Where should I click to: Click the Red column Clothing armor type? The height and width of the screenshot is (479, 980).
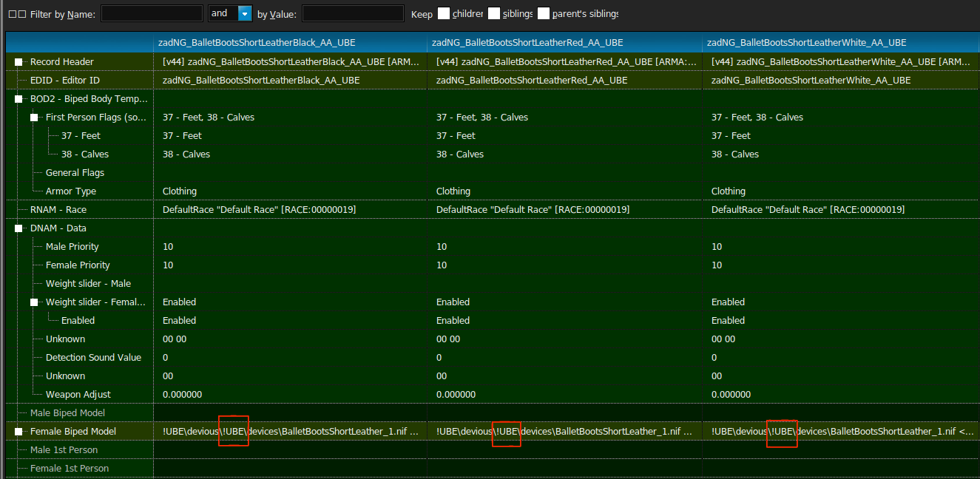(x=453, y=191)
